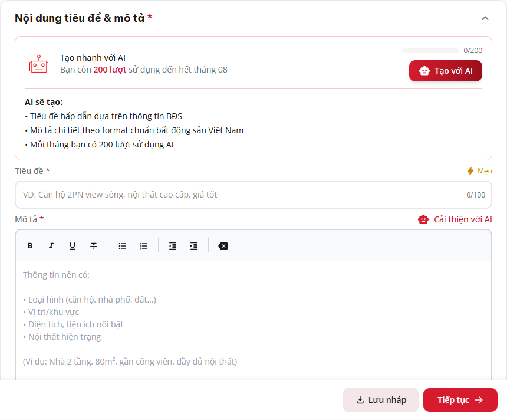Click the lightning bolt tip icon
Screen dimensions: 507x420
pos(470,171)
